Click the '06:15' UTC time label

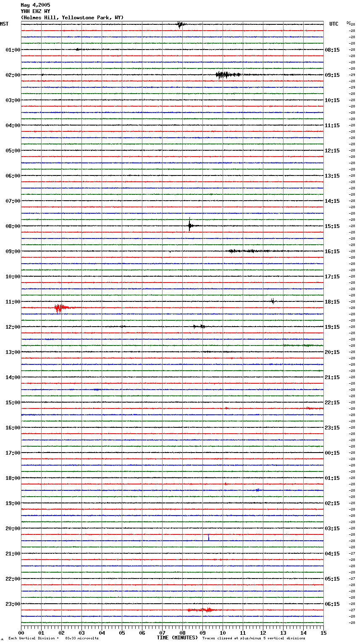pyautogui.click(x=332, y=604)
